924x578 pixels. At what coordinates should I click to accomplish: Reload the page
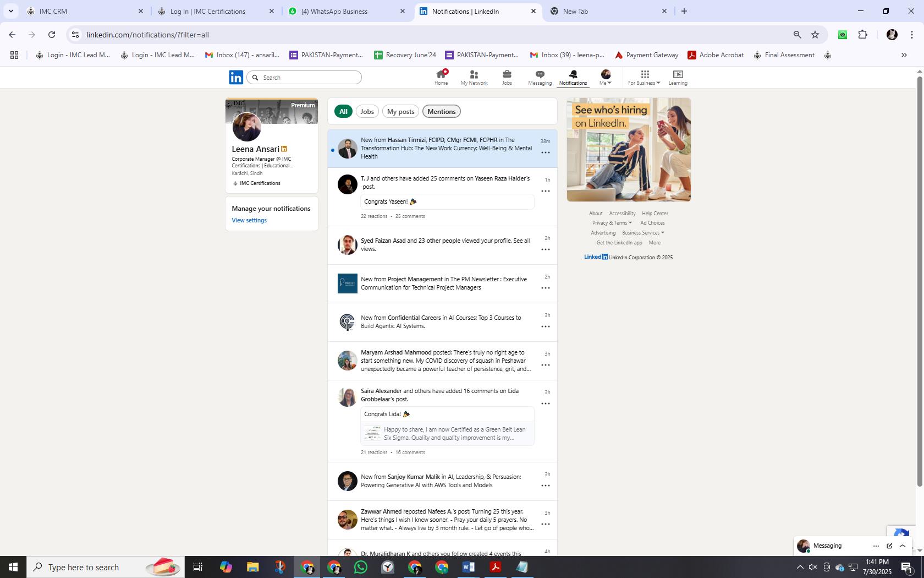(52, 35)
